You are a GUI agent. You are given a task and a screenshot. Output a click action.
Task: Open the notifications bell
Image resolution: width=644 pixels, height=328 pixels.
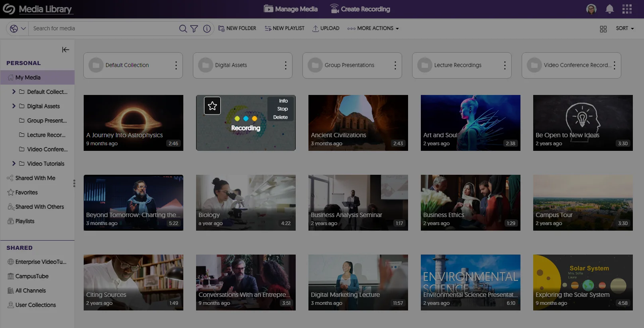point(609,9)
